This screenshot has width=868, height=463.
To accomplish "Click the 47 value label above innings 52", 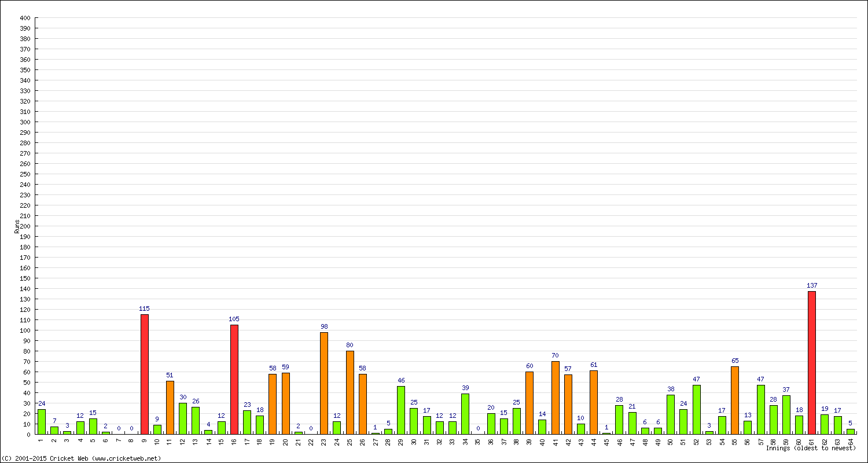I will pos(696,379).
